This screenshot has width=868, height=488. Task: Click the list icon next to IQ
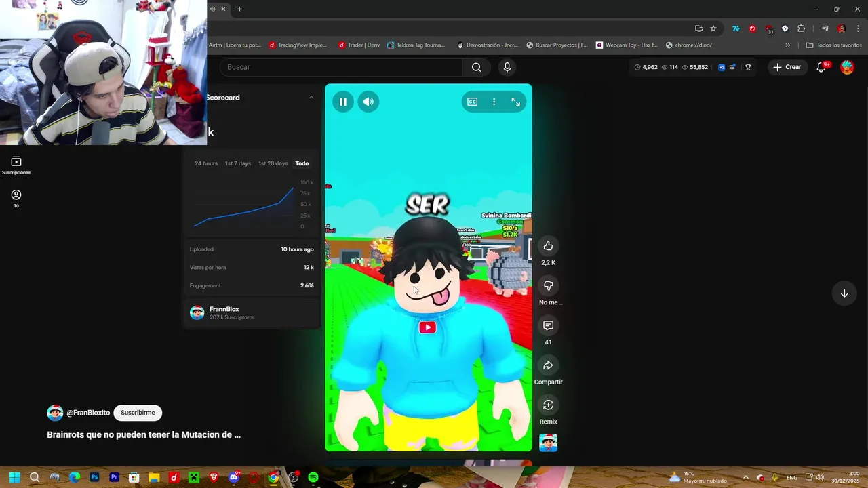tap(732, 67)
